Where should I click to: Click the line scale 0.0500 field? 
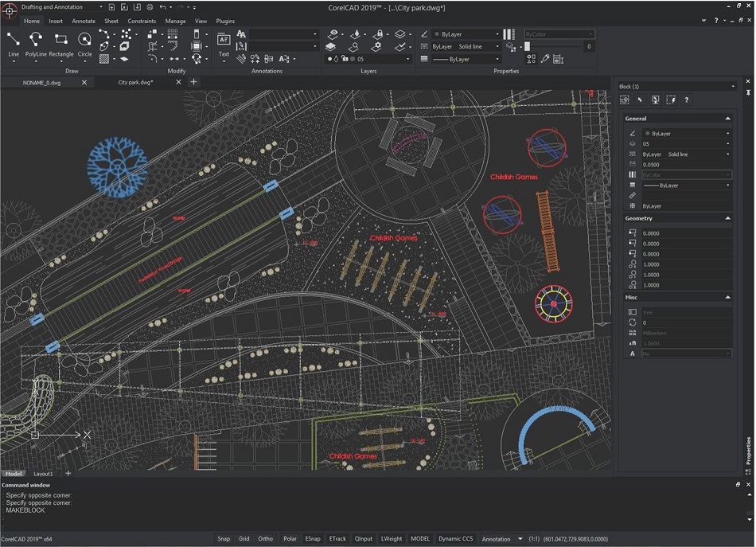tap(687, 165)
